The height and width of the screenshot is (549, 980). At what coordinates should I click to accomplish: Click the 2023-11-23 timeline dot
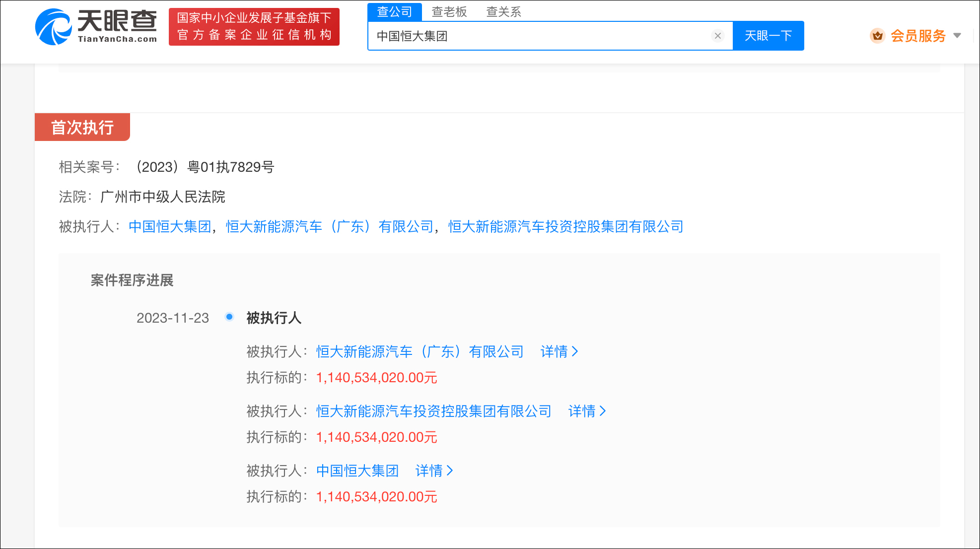(229, 317)
